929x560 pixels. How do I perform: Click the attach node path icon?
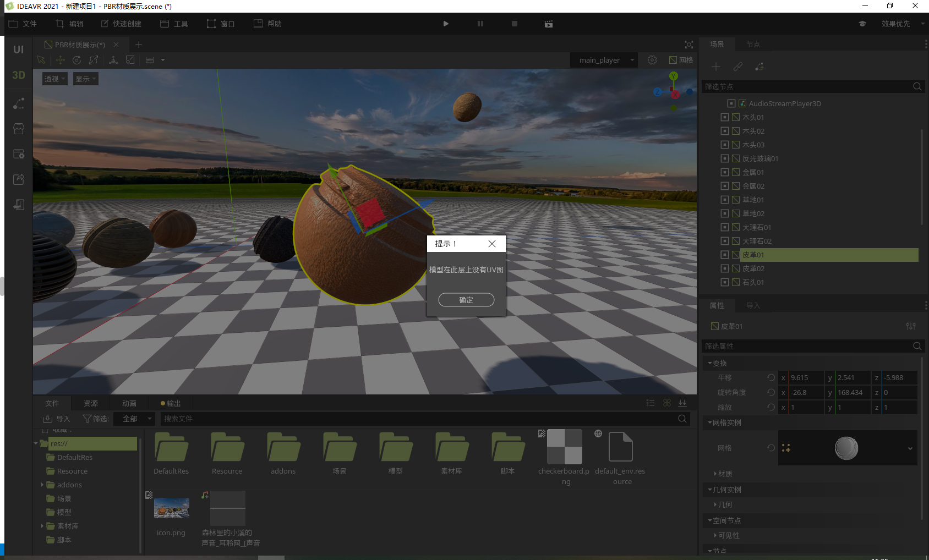(x=759, y=67)
